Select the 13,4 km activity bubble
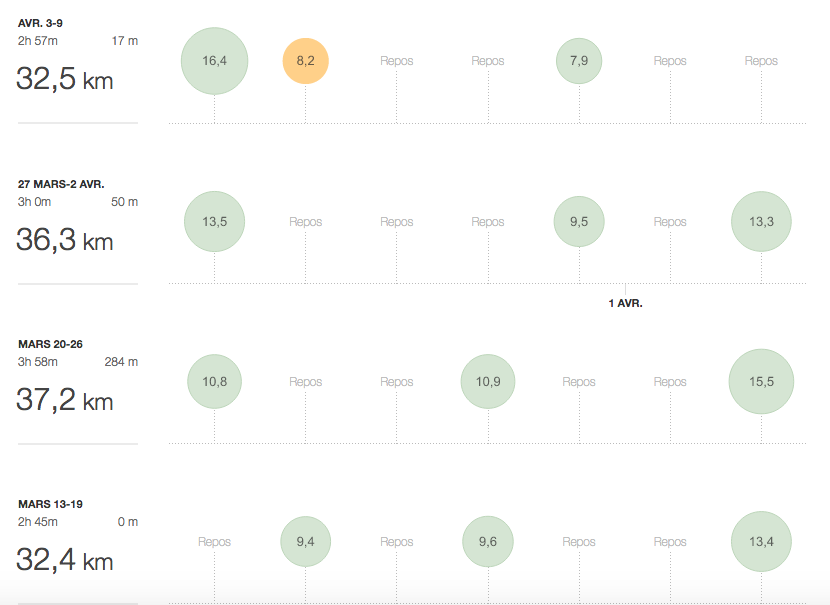The height and width of the screenshot is (605, 830). point(761,542)
